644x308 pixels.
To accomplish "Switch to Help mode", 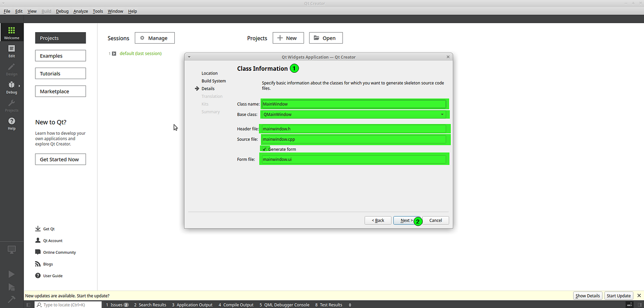I will point(11,124).
